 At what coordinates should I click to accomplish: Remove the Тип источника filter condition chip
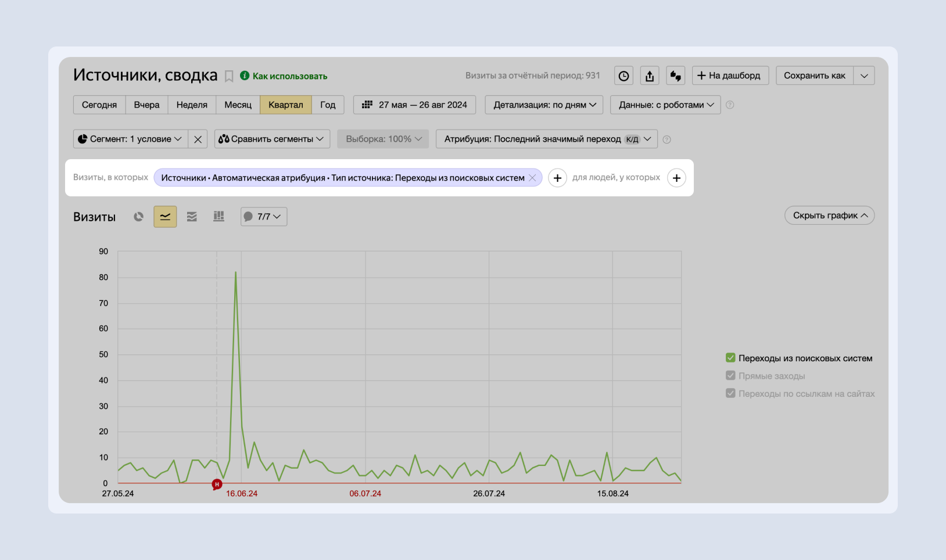pyautogui.click(x=532, y=178)
